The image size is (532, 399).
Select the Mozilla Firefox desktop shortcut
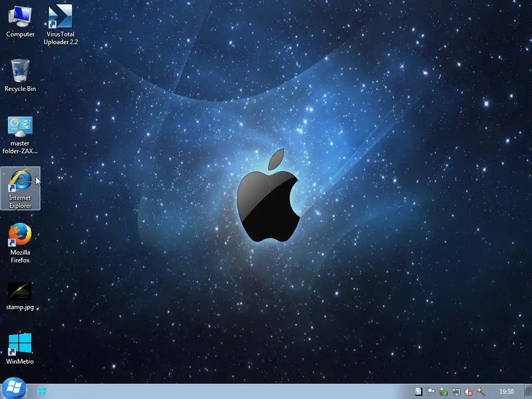pyautogui.click(x=20, y=243)
